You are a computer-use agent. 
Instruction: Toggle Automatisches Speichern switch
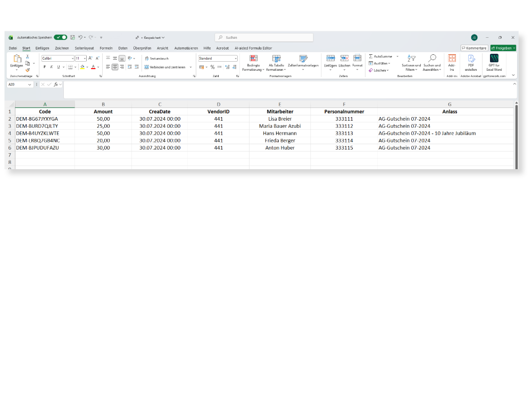(60, 38)
